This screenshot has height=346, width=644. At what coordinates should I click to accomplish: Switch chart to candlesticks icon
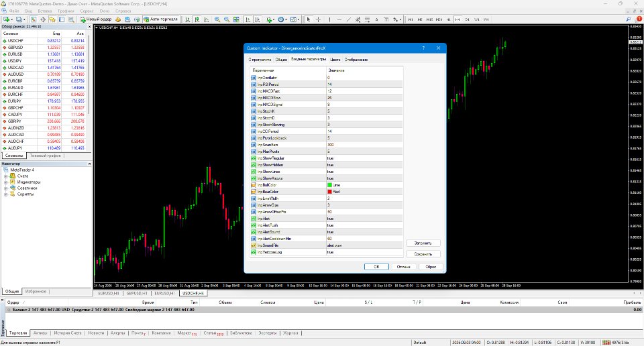point(197,19)
